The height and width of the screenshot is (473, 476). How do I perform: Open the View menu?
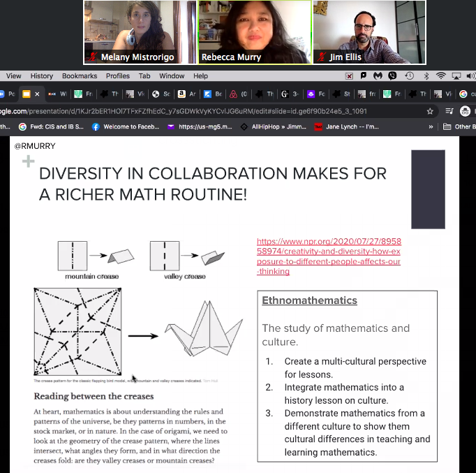(x=14, y=76)
